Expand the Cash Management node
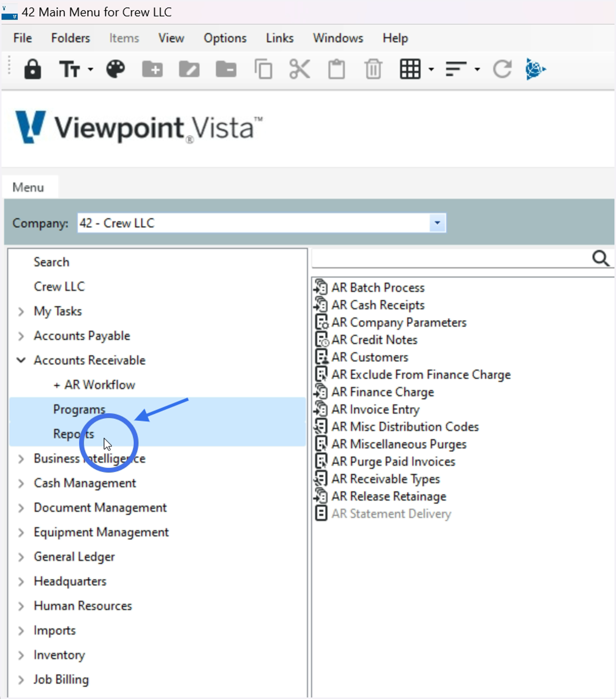Screen dimensions: 616x699 point(21,483)
